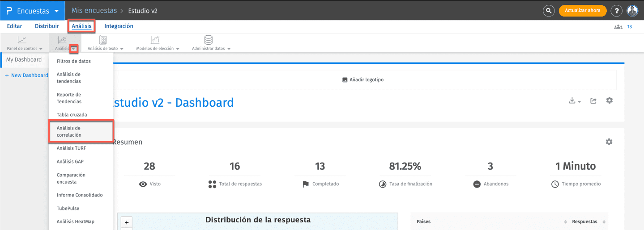The width and height of the screenshot is (644, 230).
Task: Open the help question mark icon
Action: [616, 11]
